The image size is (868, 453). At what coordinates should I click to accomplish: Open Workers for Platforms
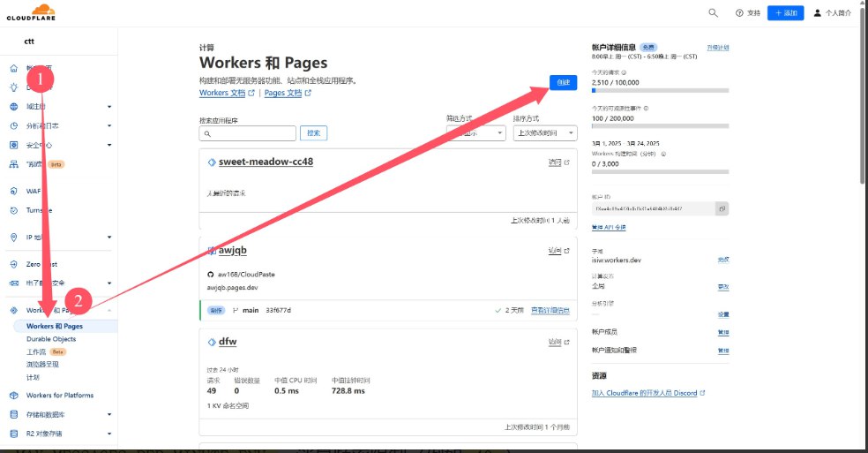pyautogui.click(x=60, y=396)
